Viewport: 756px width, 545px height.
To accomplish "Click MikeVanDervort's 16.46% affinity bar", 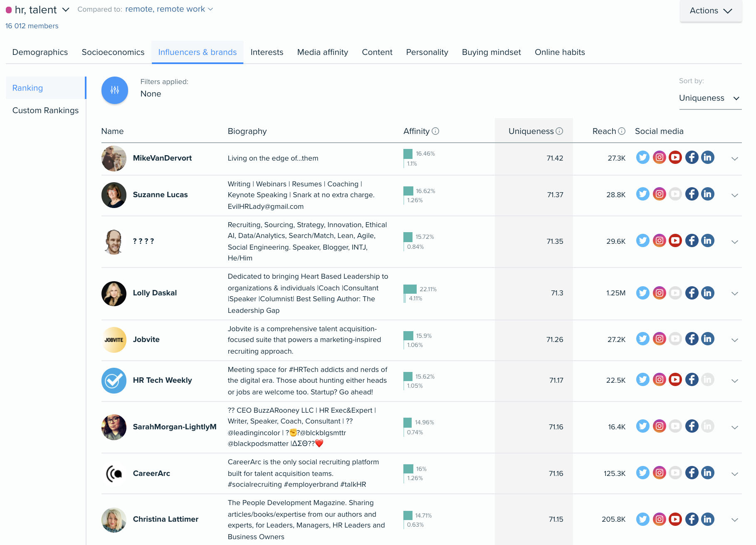I will (408, 154).
